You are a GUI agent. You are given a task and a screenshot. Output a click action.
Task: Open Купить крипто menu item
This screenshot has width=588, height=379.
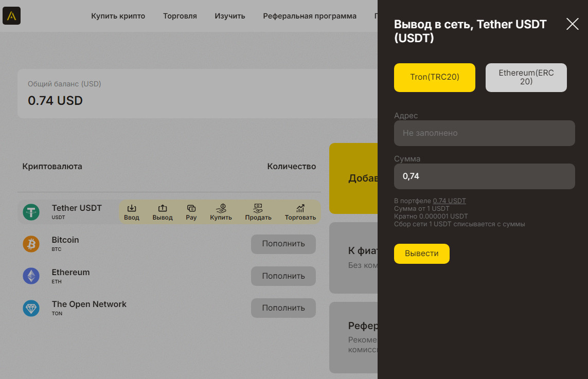(118, 16)
